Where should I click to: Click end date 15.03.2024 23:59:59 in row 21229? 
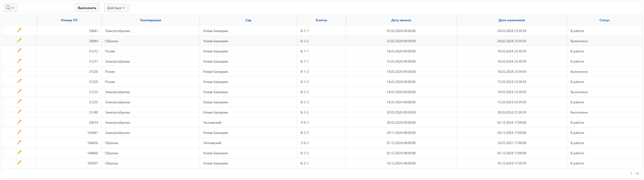click(511, 82)
